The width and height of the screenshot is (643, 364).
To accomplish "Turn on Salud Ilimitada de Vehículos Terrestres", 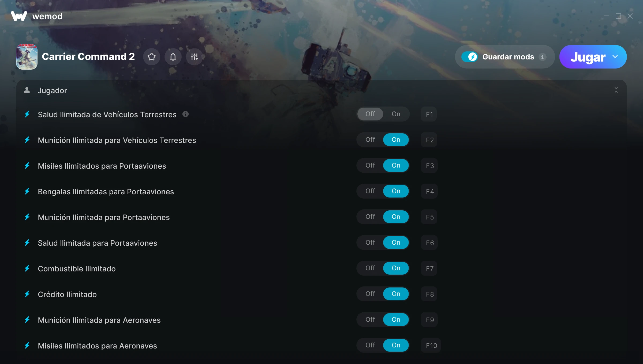I will [396, 114].
